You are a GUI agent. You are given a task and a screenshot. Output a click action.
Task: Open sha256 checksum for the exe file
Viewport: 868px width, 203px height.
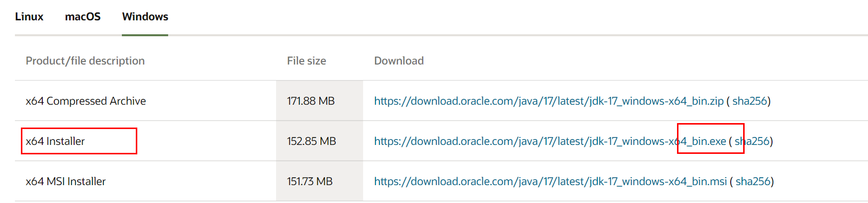coord(752,141)
